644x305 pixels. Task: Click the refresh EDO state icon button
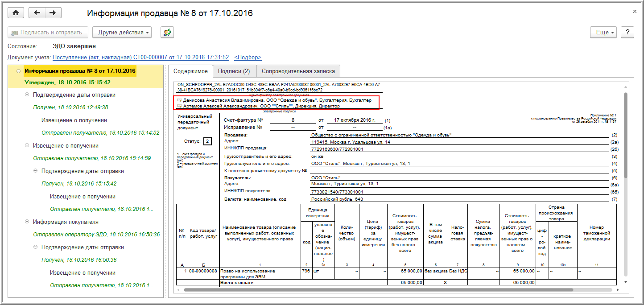[167, 32]
